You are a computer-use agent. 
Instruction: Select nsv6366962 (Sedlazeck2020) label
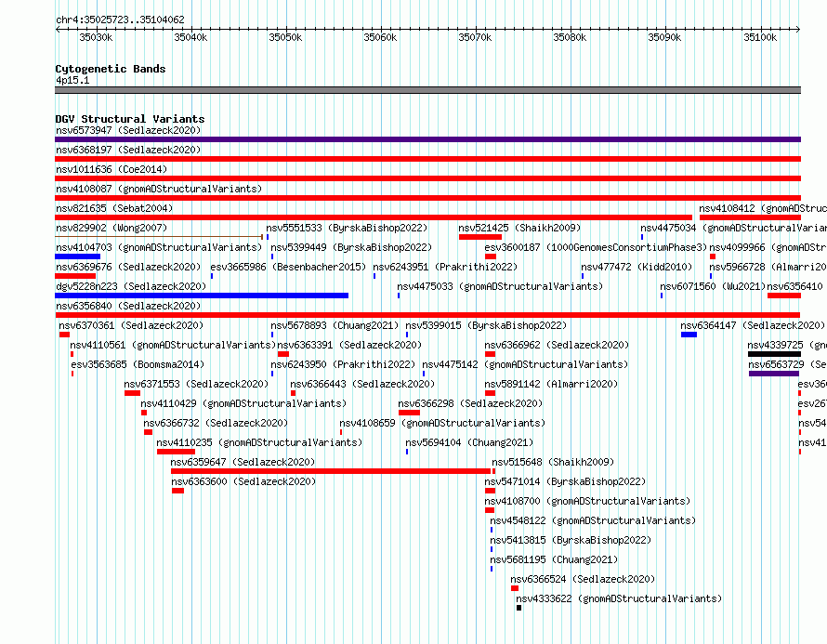pyautogui.click(x=557, y=345)
